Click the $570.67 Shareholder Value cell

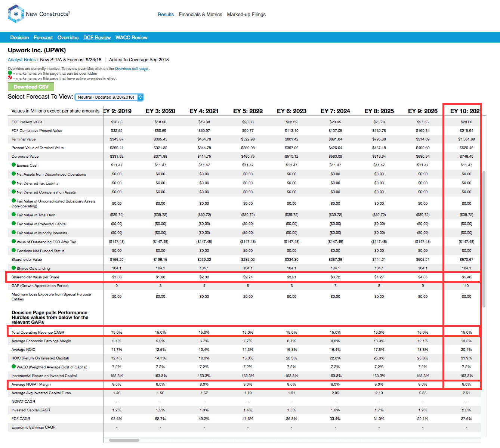tap(466, 260)
